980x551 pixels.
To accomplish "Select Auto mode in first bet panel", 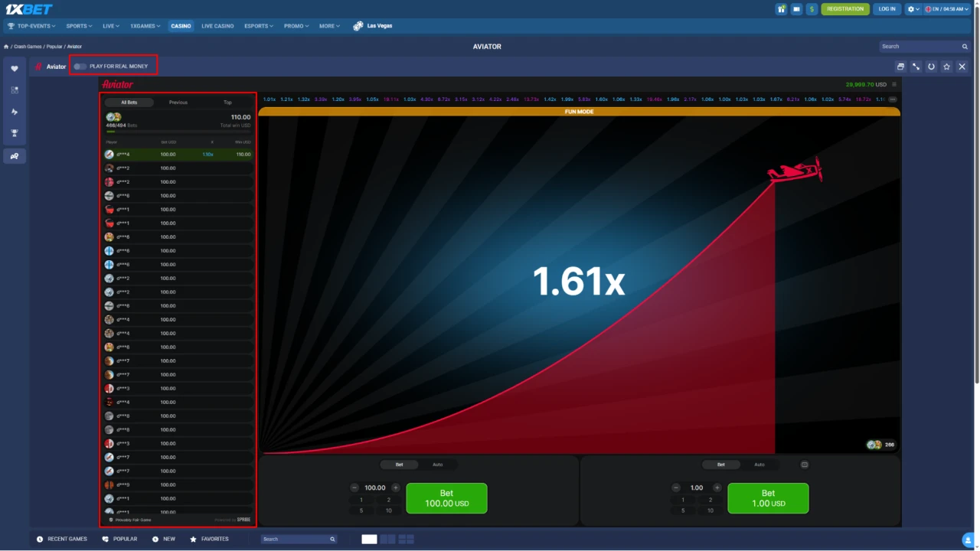I will pos(437,465).
